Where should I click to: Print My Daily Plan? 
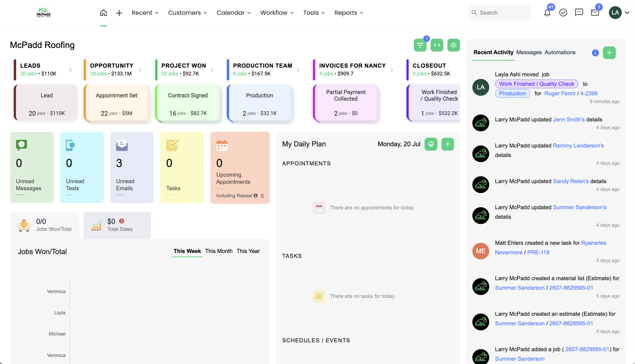point(431,144)
